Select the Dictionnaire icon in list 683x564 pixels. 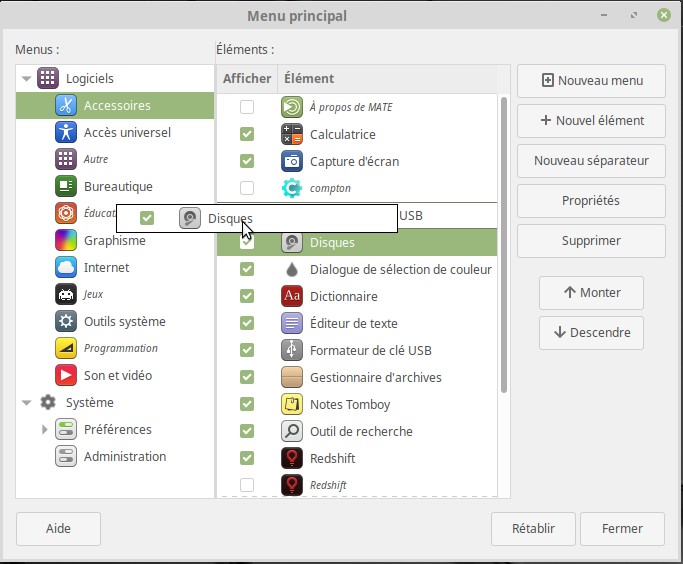click(x=292, y=296)
